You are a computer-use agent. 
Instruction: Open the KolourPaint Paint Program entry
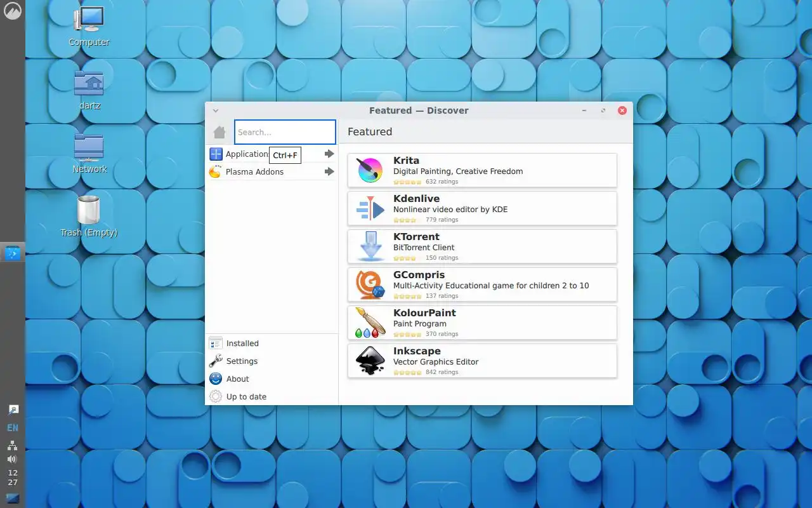pyautogui.click(x=482, y=323)
